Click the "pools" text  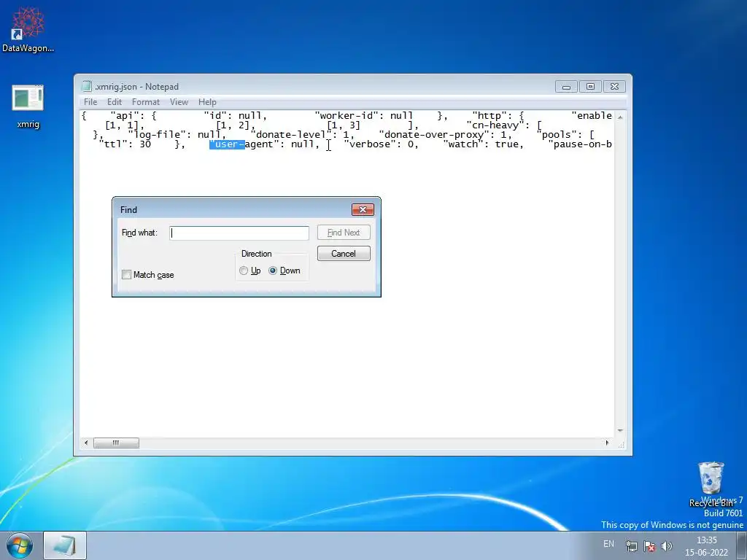coord(557,135)
